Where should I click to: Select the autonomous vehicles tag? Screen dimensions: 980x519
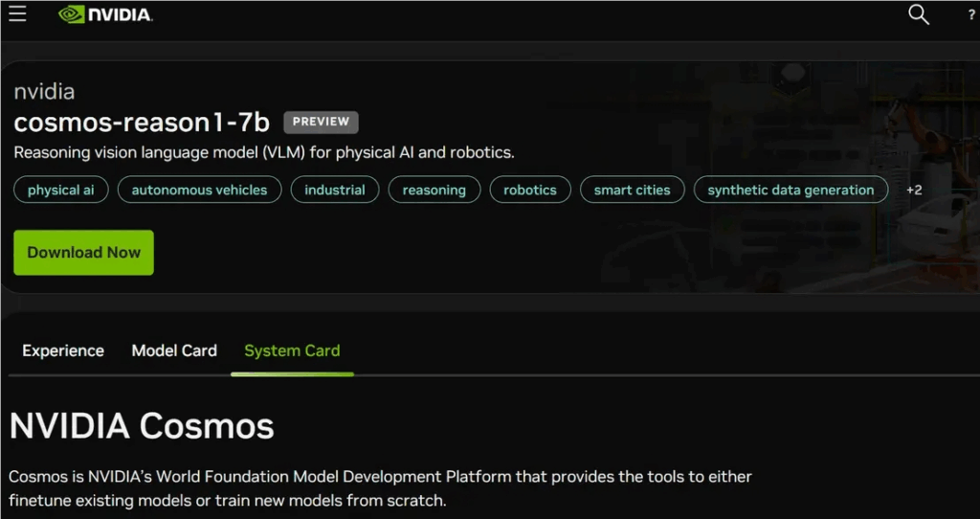coord(199,190)
